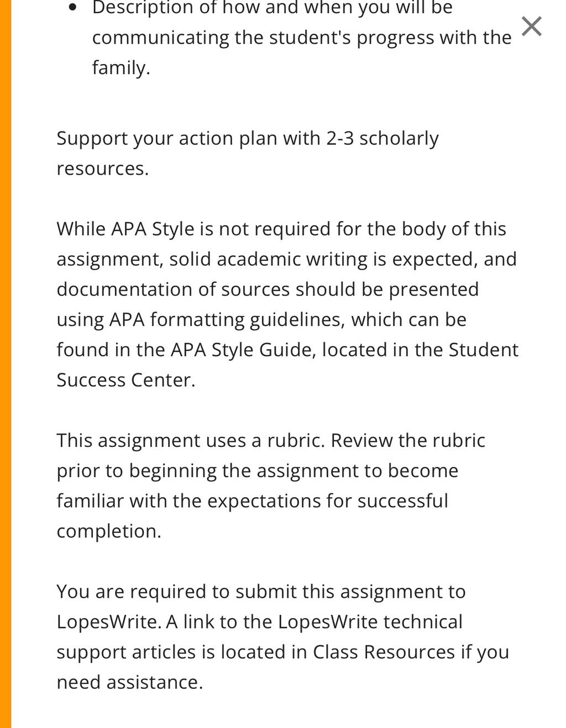The width and height of the screenshot is (566, 728).
Task: Click the 'Review the rubric' sentence start
Action: coord(408,440)
